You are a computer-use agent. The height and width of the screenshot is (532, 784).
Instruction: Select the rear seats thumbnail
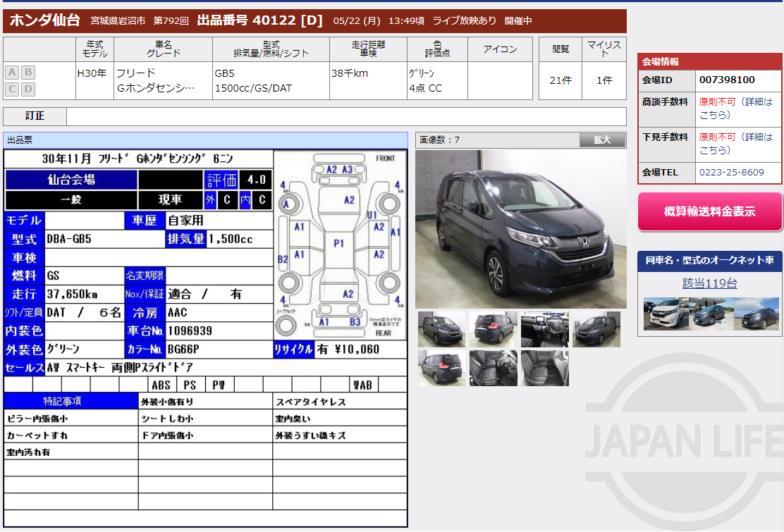pyautogui.click(x=544, y=368)
